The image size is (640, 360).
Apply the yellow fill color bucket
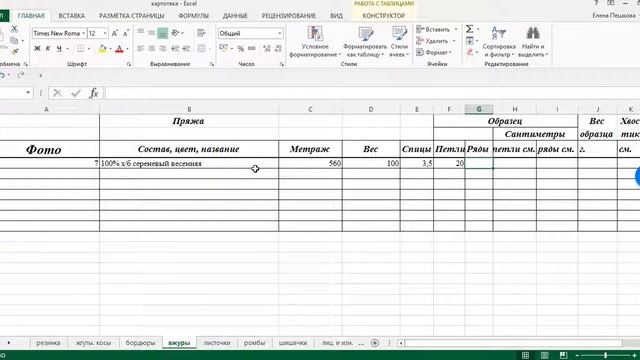tap(102, 49)
